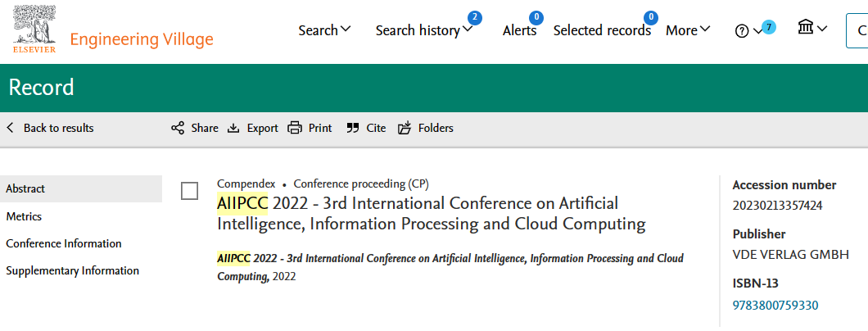Open Alerts in top navigation
The width and height of the screenshot is (868, 331).
(519, 30)
